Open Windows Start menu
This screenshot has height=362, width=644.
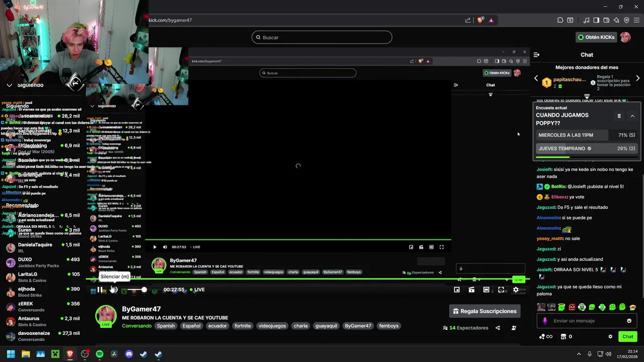(x=11, y=354)
